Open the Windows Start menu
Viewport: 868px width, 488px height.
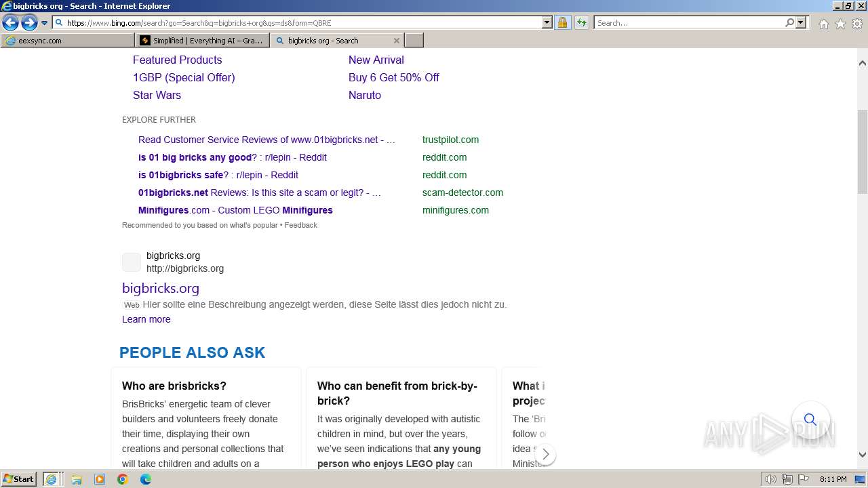pos(19,479)
